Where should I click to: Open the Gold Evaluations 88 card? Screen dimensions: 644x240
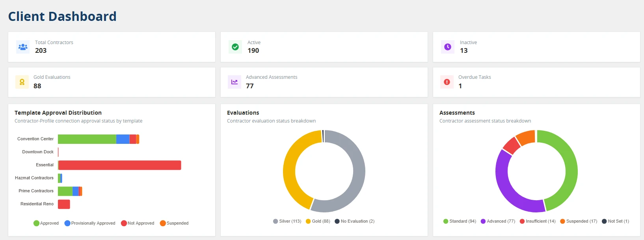pos(112,82)
